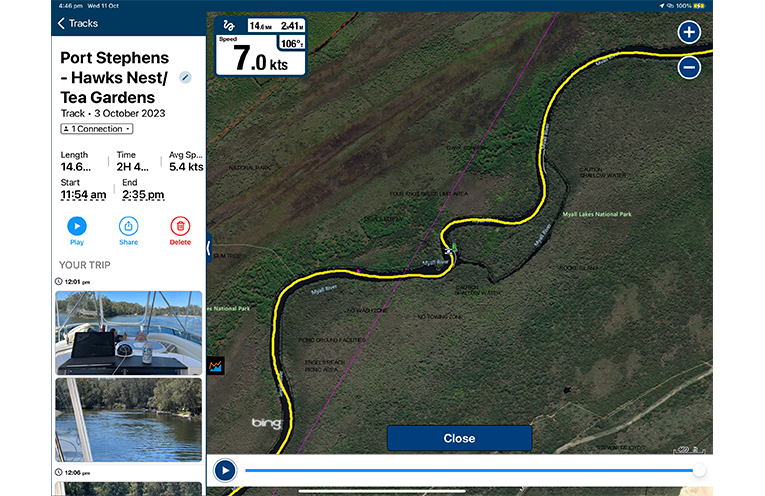The image size is (765, 496).
Task: Select the boat position marker on map
Action: [x=449, y=251]
